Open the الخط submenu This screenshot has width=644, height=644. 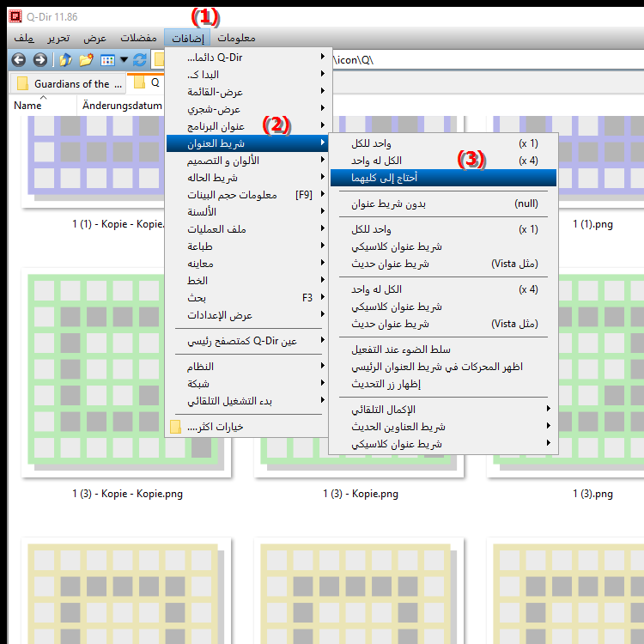246,281
